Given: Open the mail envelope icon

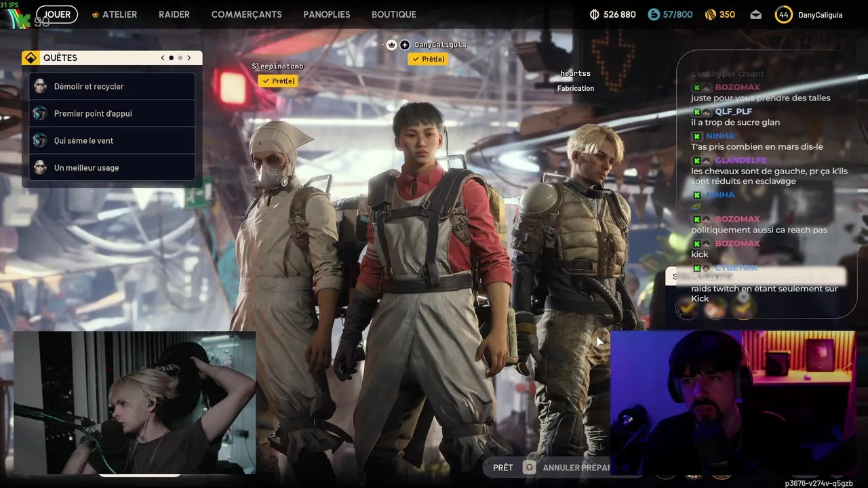Looking at the screenshot, I should tap(755, 15).
